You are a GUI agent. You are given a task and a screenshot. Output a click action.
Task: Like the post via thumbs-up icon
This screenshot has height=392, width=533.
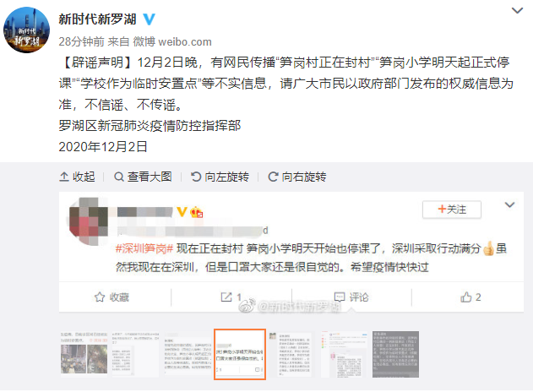(x=466, y=297)
